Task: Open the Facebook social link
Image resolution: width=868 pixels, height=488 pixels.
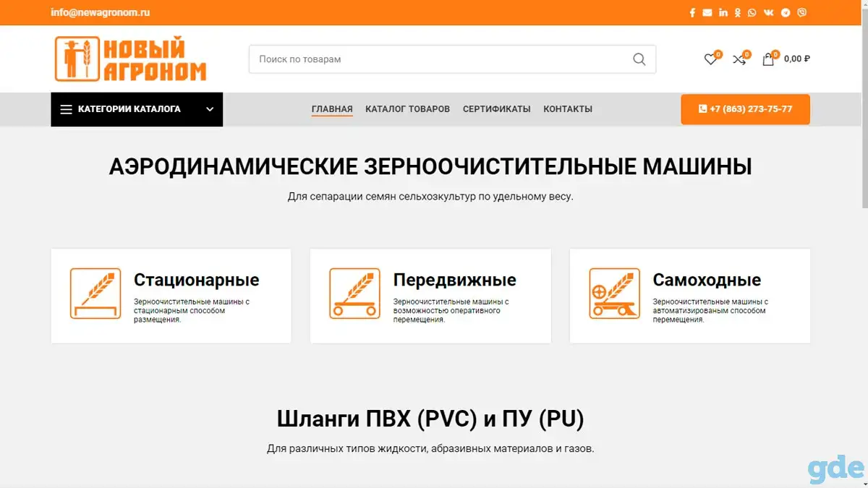Action: pos(692,12)
